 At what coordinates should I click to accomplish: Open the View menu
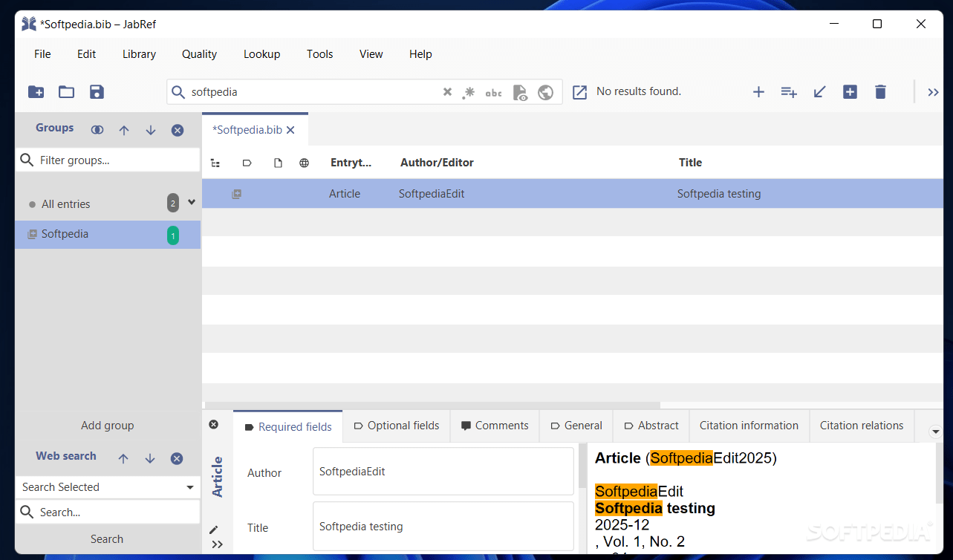tap(371, 54)
